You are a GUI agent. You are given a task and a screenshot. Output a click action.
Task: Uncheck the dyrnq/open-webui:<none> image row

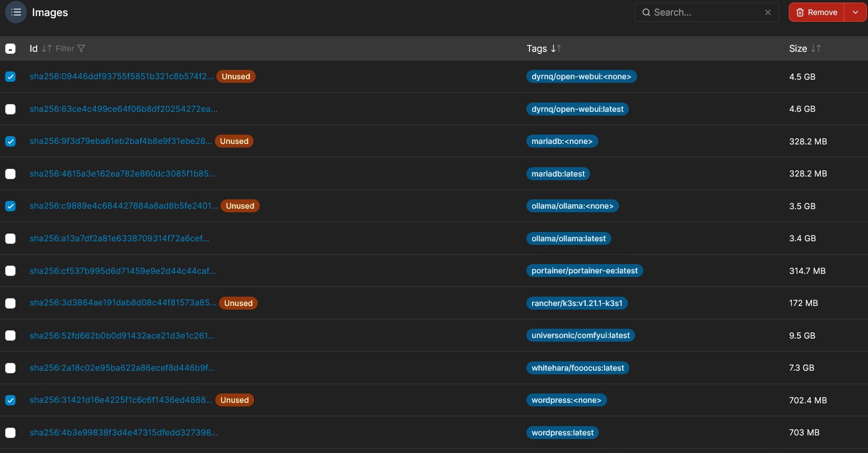pyautogui.click(x=10, y=77)
